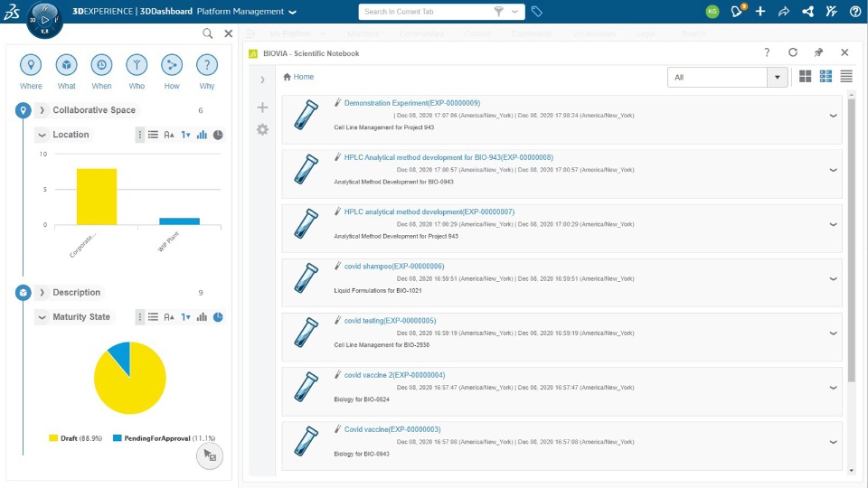Viewport: 868px width, 488px height.
Task: Open search filter dropdown arrow
Action: [514, 12]
